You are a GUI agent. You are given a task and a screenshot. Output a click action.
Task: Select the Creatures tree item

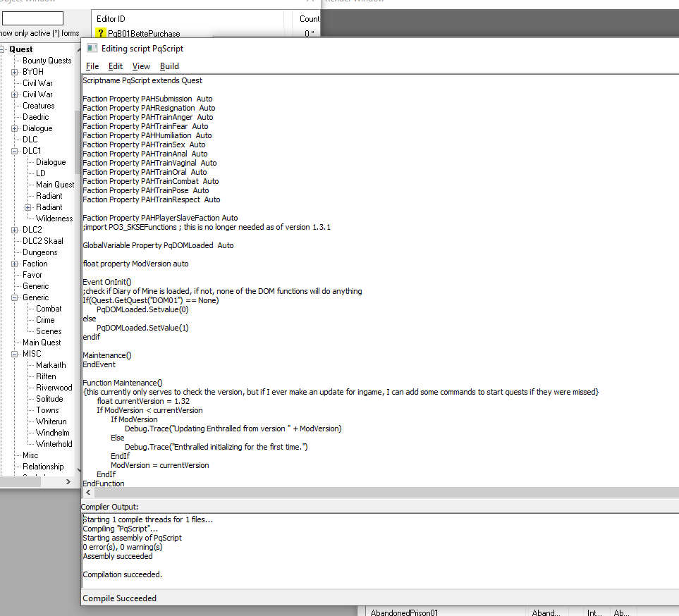pyautogui.click(x=39, y=106)
